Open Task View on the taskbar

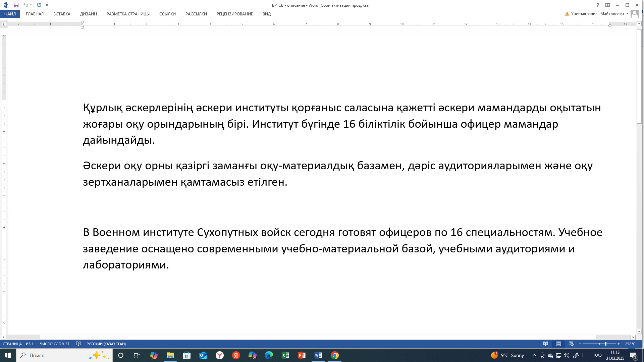(x=137, y=355)
